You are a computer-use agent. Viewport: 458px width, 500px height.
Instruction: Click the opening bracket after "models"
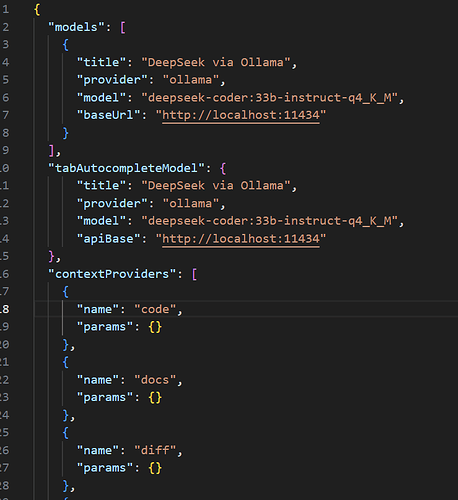click(123, 27)
